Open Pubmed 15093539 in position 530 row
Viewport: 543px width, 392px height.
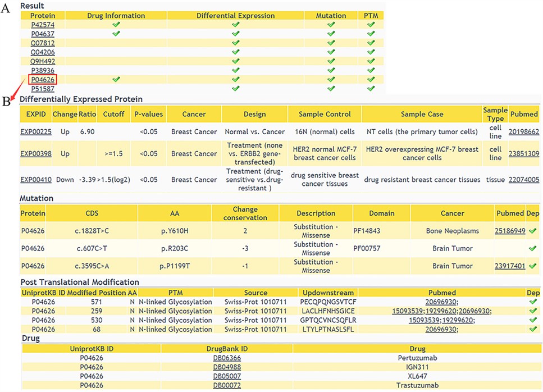pyautogui.click(x=424, y=320)
